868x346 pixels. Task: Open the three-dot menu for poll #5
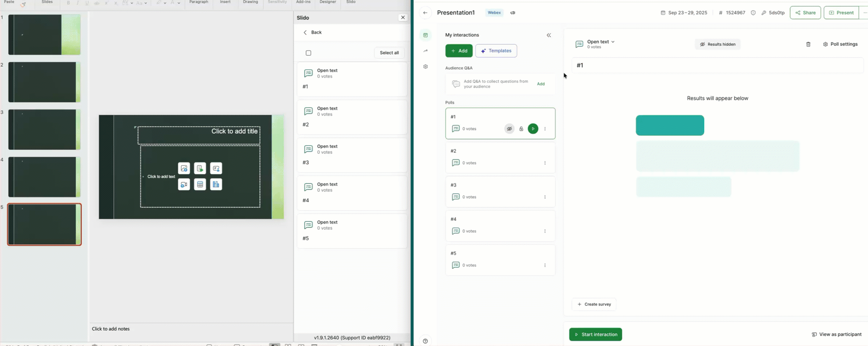(x=545, y=265)
